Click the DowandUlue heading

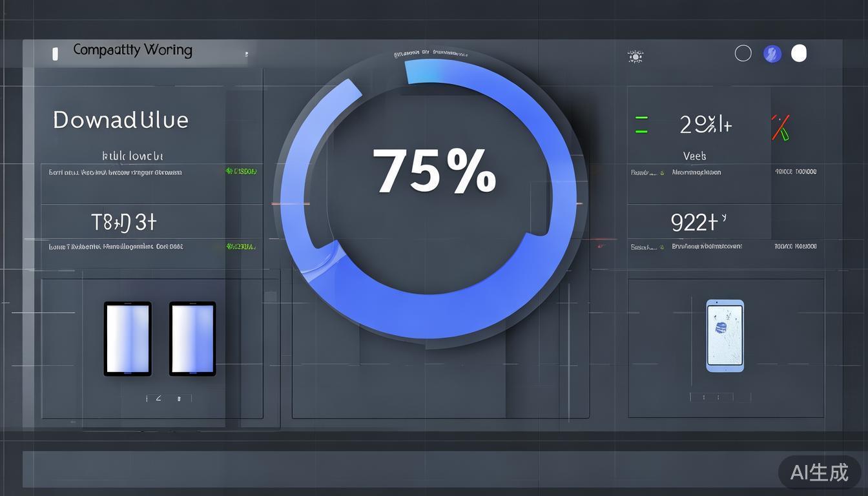[x=121, y=120]
